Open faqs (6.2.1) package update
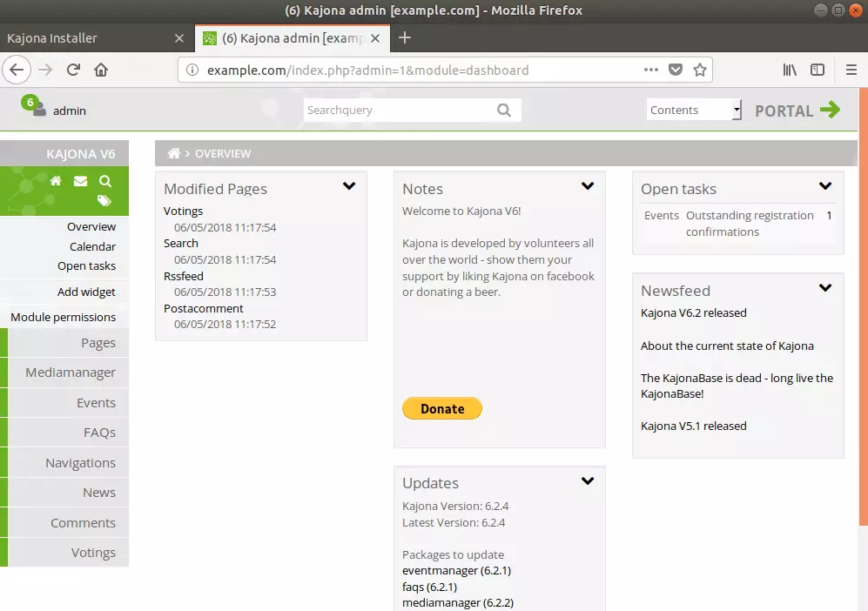This screenshot has height=611, width=868. click(429, 587)
